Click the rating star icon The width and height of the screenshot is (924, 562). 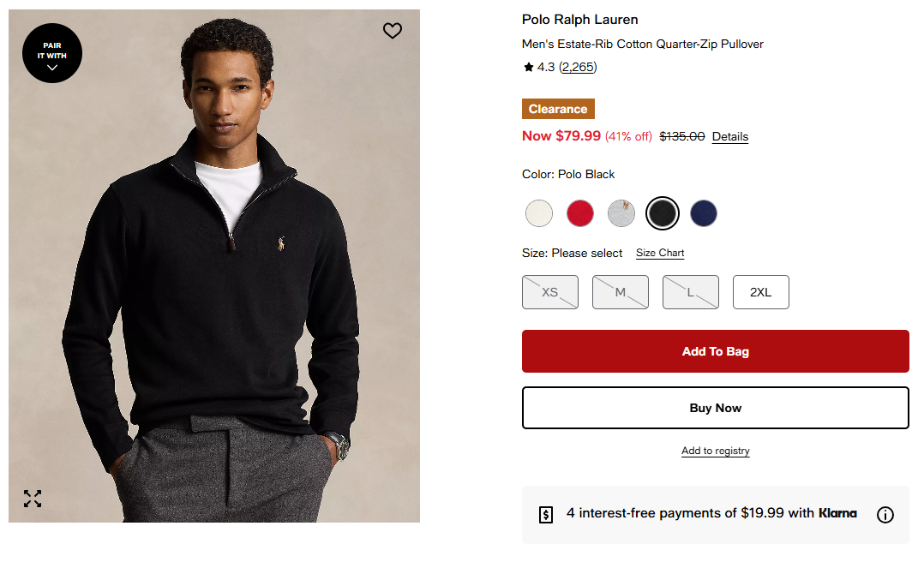click(x=529, y=67)
